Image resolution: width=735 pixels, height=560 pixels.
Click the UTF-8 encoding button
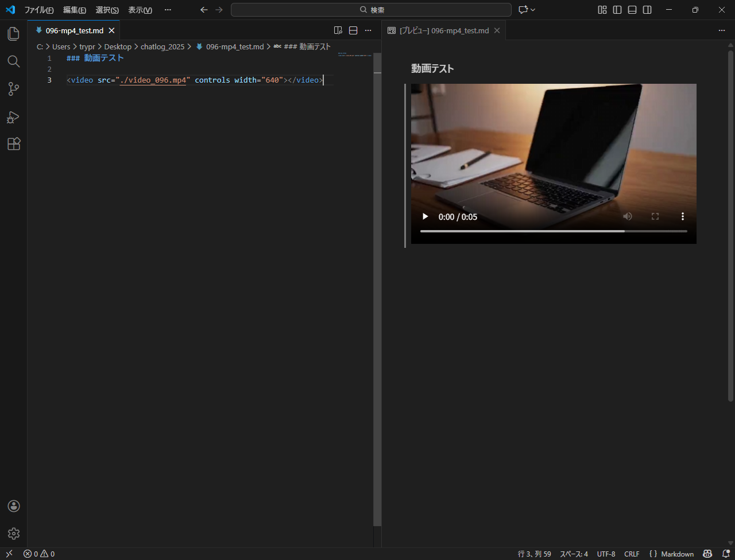tap(606, 554)
